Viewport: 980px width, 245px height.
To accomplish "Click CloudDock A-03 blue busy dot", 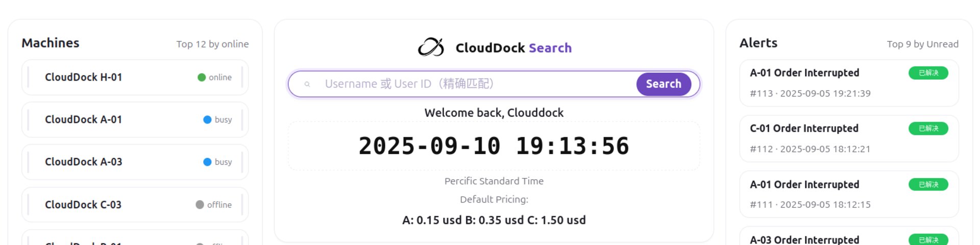I will point(207,162).
